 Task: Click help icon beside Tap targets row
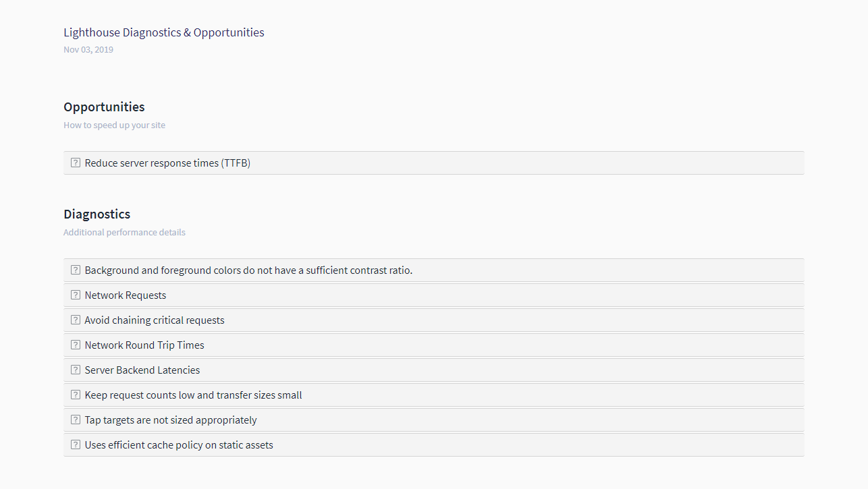tap(76, 420)
